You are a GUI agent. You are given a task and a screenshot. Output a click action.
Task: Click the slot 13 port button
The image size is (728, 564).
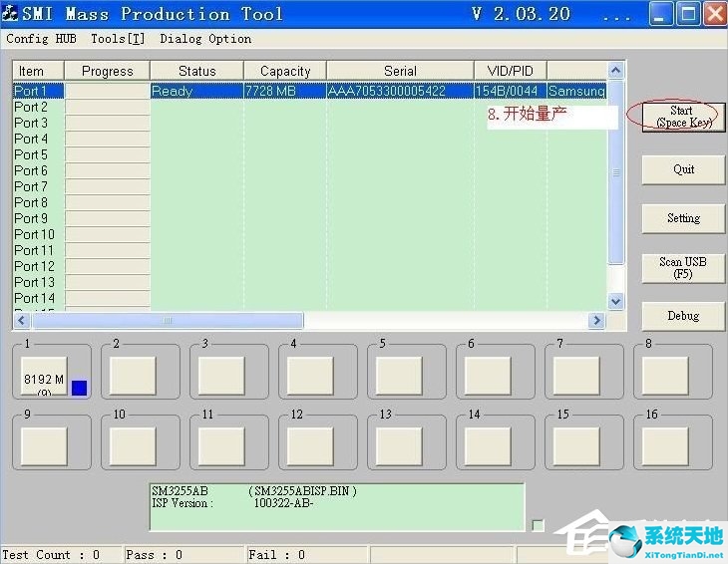pyautogui.click(x=399, y=446)
